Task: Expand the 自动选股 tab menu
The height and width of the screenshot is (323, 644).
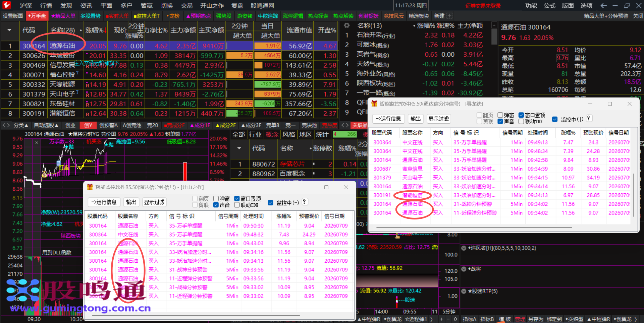Action: point(46,125)
